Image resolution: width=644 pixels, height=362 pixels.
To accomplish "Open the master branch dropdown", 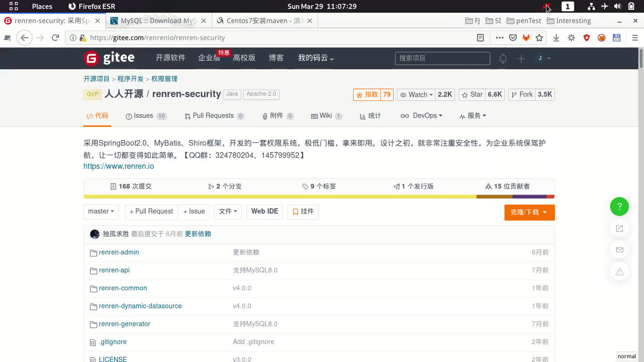I will coord(101,212).
